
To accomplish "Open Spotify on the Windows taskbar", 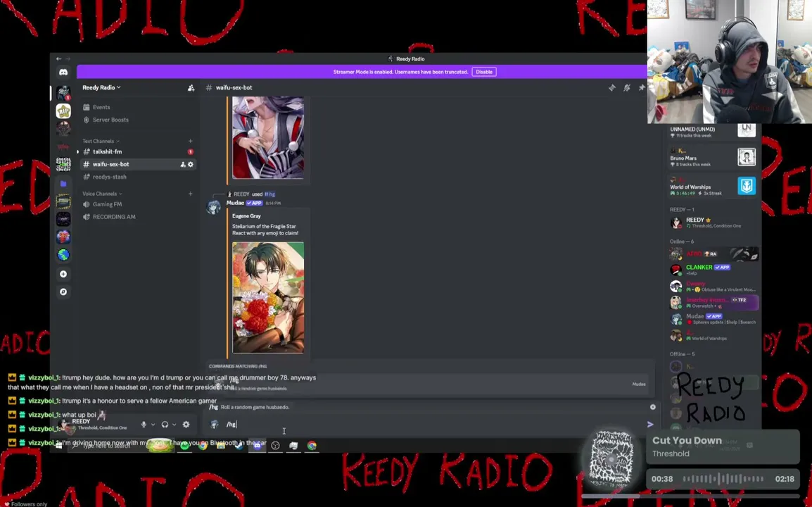I will (184, 445).
